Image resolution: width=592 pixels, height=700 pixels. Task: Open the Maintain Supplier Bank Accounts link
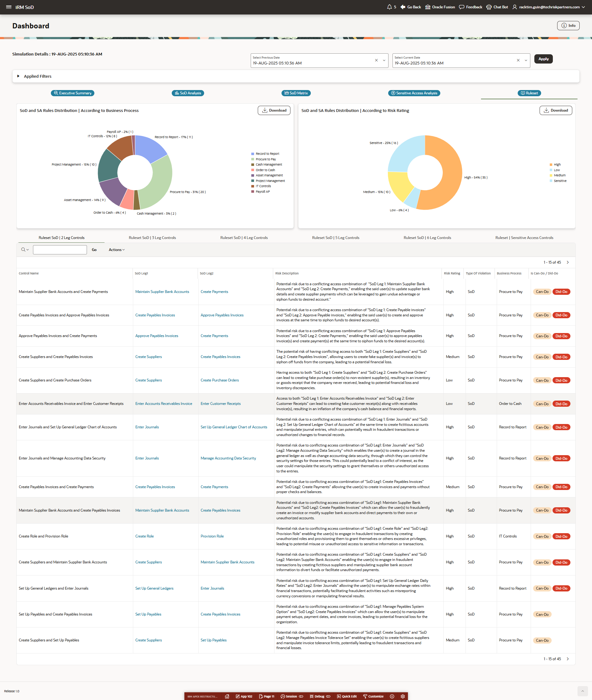tap(162, 292)
